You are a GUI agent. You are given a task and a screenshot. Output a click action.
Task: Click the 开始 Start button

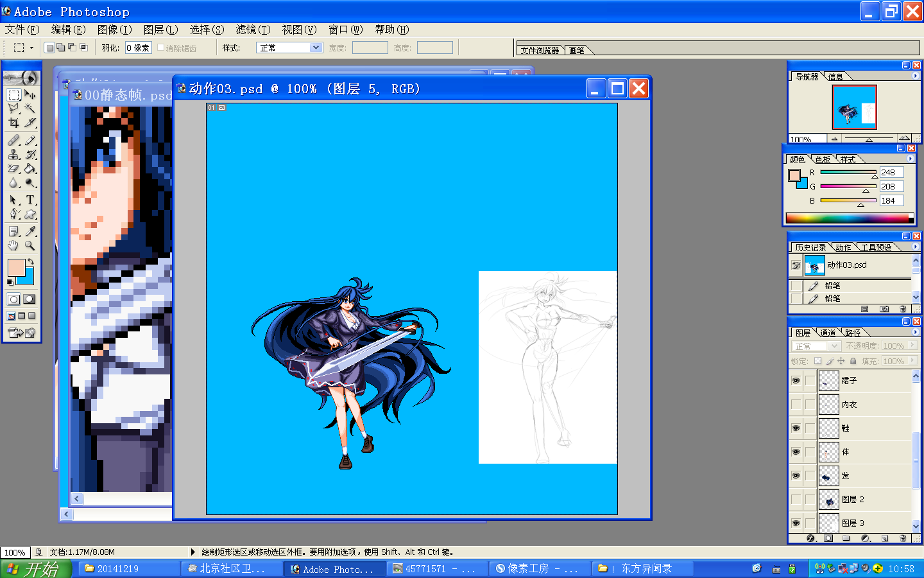pos(36,569)
